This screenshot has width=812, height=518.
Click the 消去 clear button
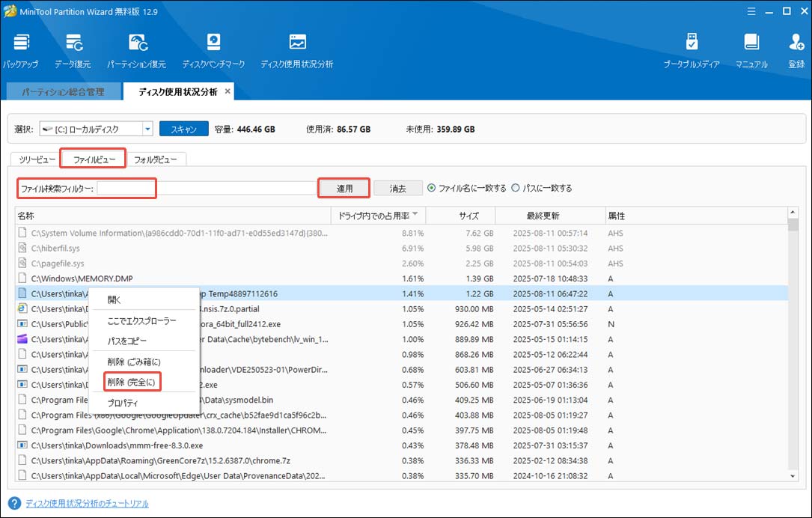pos(397,188)
